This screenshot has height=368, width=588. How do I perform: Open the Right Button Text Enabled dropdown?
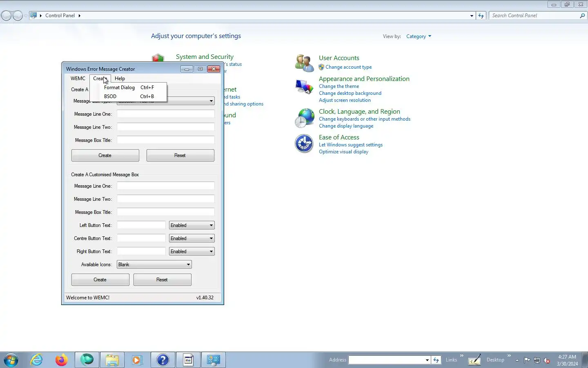coord(192,251)
